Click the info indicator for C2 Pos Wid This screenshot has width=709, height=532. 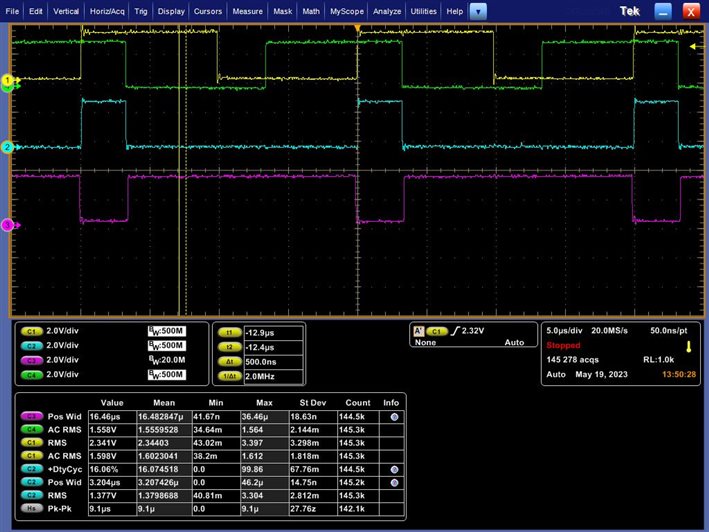pos(395,480)
